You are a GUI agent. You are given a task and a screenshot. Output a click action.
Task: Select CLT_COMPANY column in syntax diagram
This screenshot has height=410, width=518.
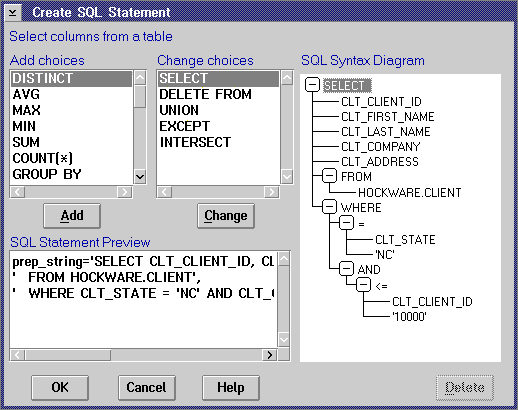click(381, 147)
